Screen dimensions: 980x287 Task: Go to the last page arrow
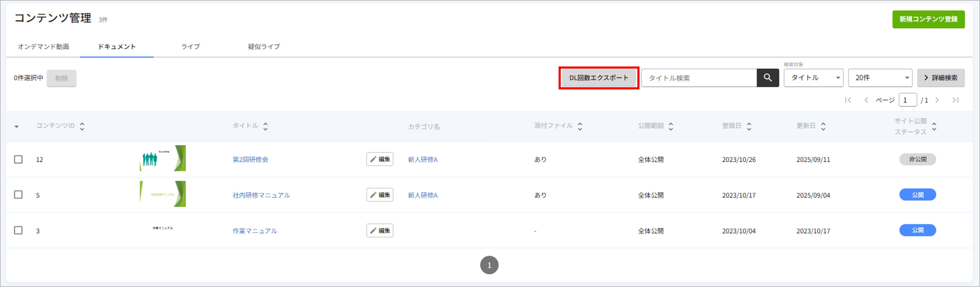(x=955, y=100)
